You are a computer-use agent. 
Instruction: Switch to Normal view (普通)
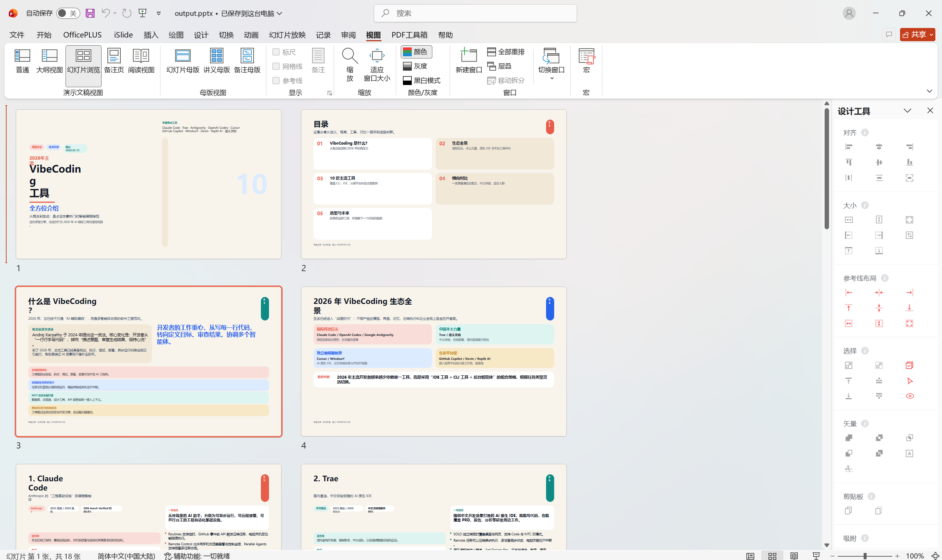click(x=22, y=61)
